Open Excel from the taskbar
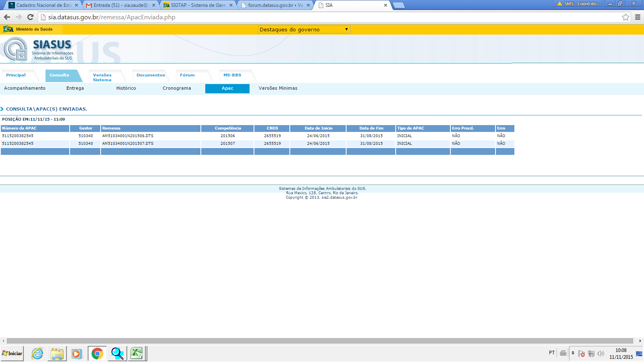The width and height of the screenshot is (644, 362). coord(137,354)
